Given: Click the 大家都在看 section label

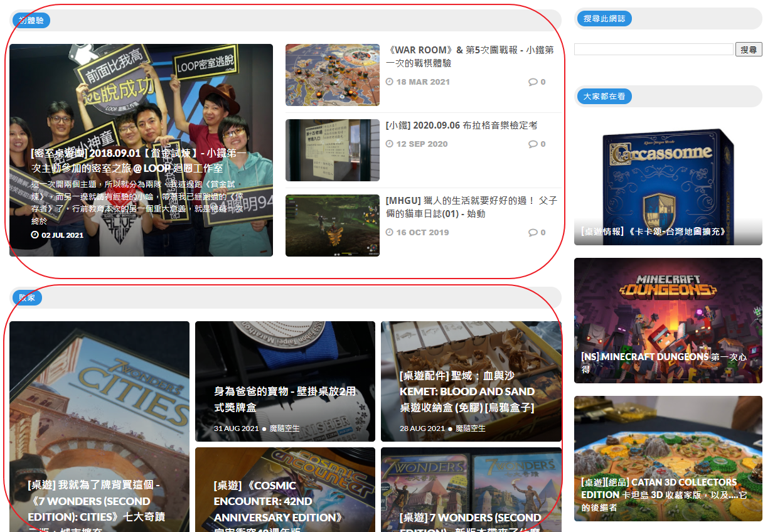Looking at the screenshot, I should tap(604, 97).
